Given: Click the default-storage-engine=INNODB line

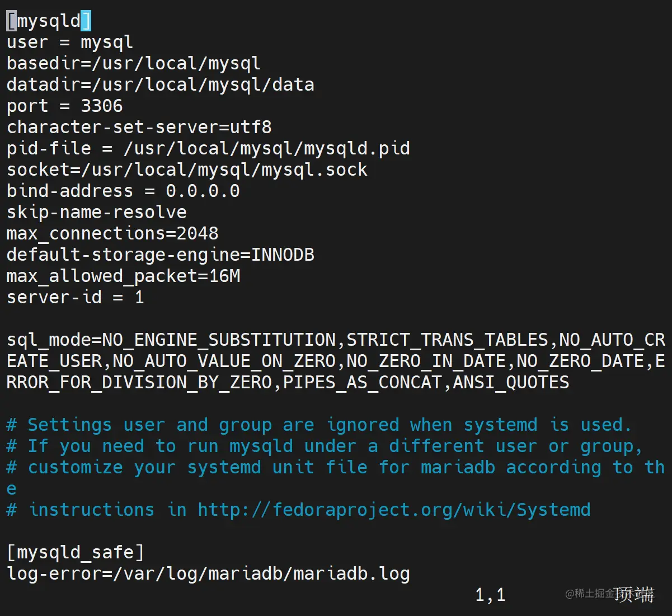Looking at the screenshot, I should (160, 255).
